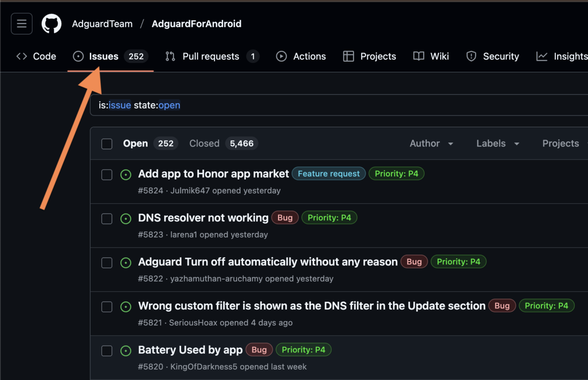Open the AdguardTeam organization link
The image size is (588, 380).
tap(102, 24)
